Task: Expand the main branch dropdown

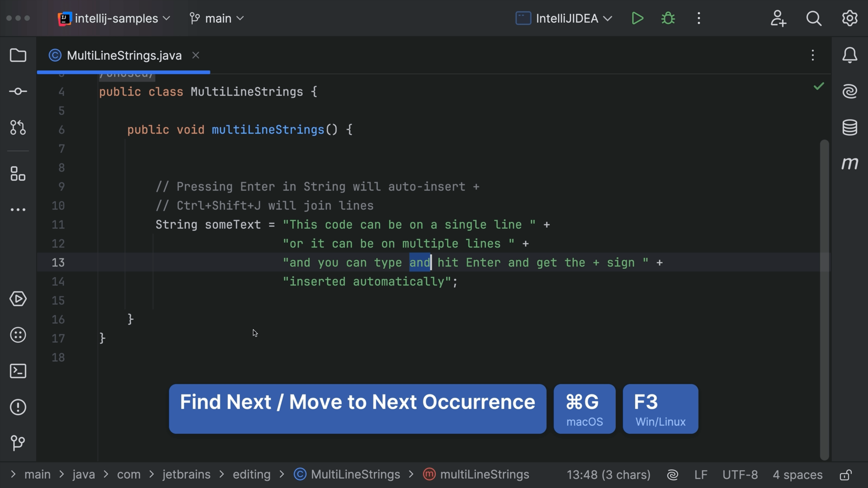Action: 217,19
